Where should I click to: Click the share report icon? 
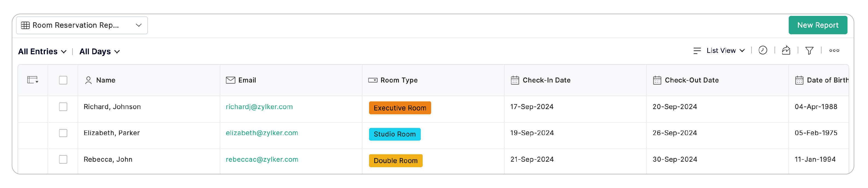(x=786, y=51)
